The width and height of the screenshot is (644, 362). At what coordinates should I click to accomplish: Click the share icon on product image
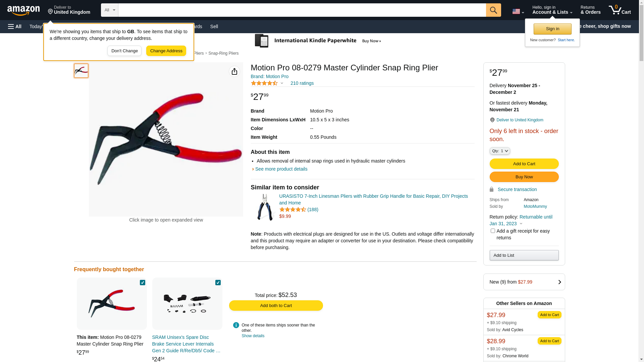[x=234, y=71]
